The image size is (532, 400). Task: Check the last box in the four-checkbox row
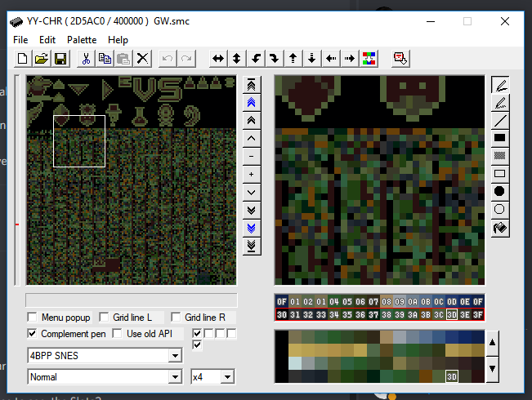[x=232, y=334]
